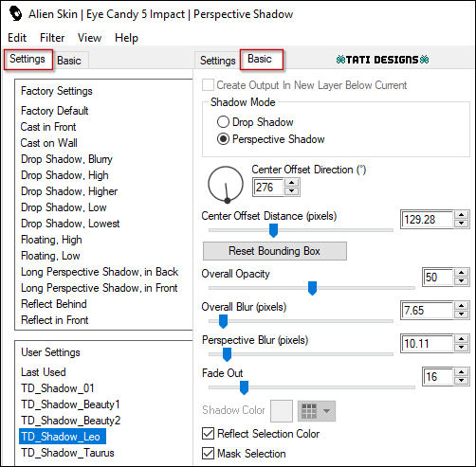Open the Filter menu
This screenshot has width=476, height=467.
52,38
